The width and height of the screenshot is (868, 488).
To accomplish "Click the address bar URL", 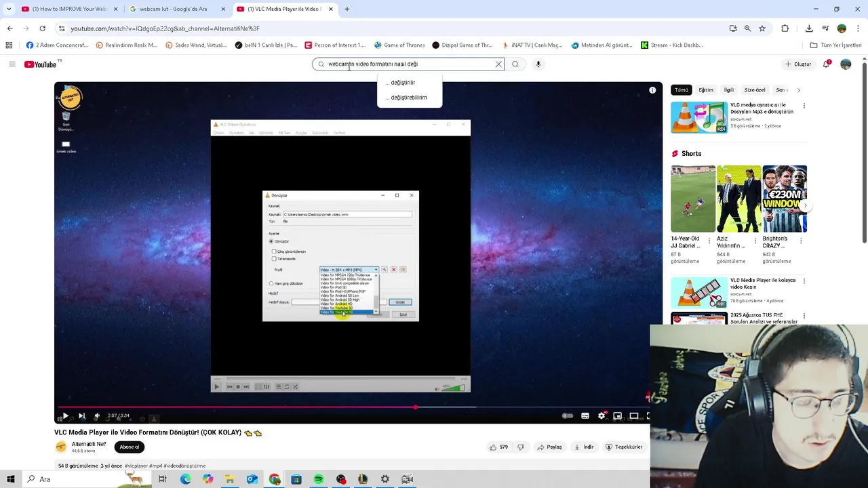I will [165, 28].
